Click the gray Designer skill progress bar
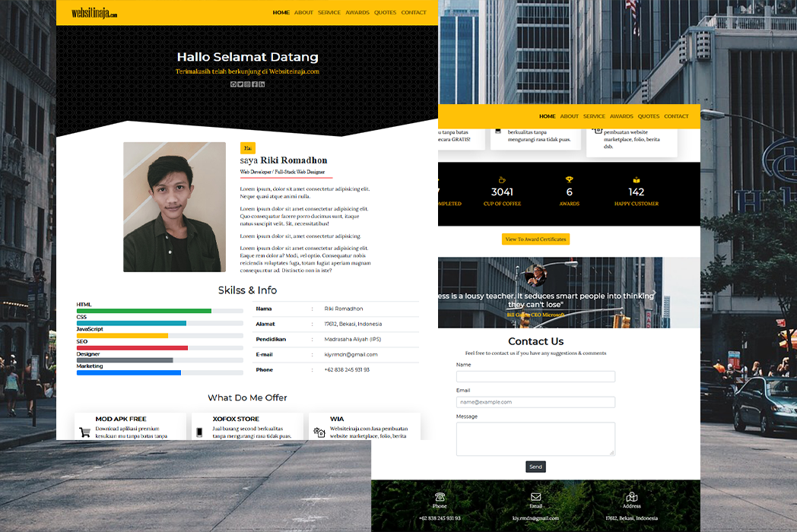The width and height of the screenshot is (797, 532). (160, 360)
